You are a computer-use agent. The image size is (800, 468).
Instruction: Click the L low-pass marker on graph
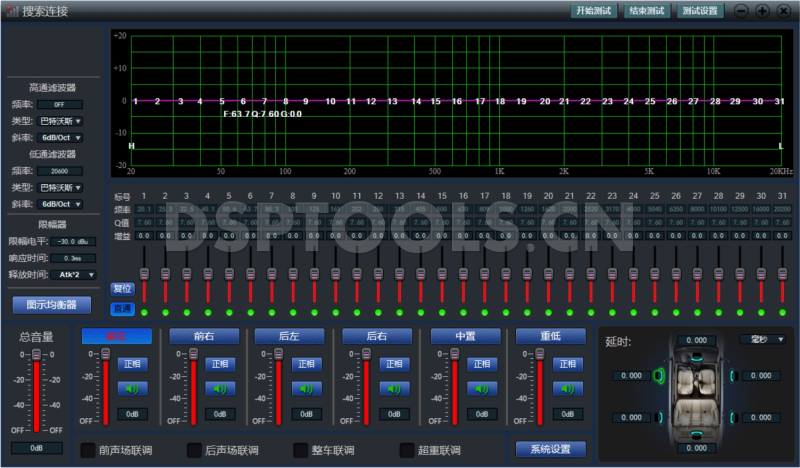(781, 146)
